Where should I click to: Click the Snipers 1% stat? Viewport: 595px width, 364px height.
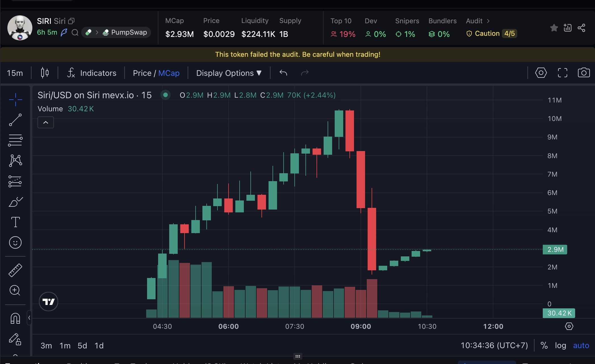407,28
